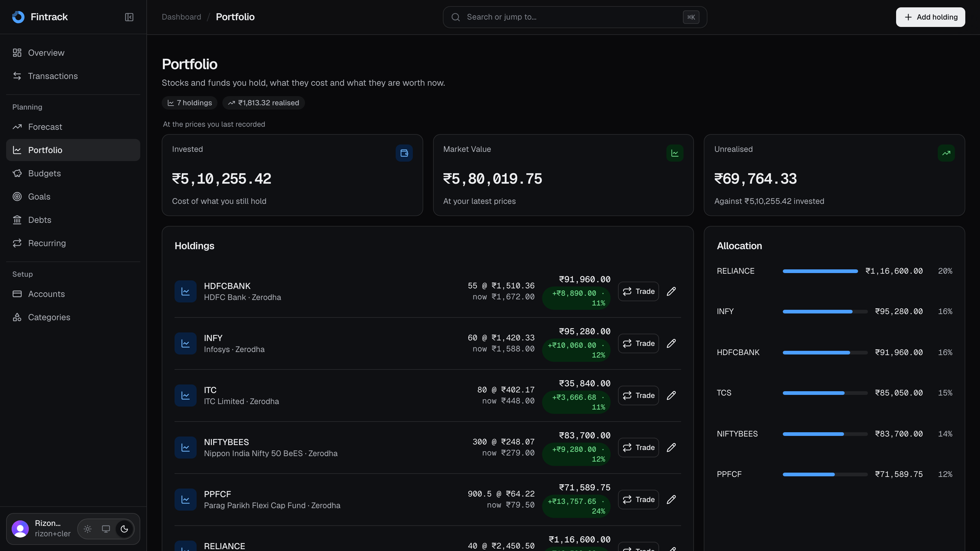Click the Allocation section heading
The height and width of the screenshot is (551, 980).
tap(739, 246)
